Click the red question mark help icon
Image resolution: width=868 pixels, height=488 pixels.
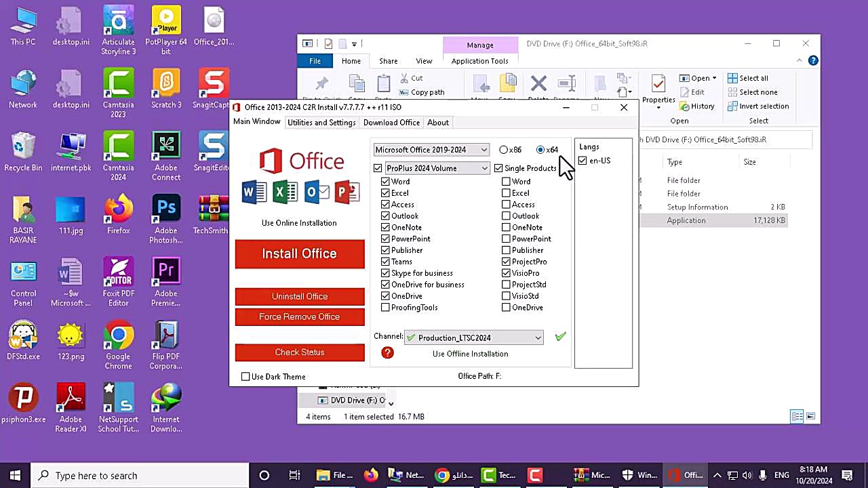point(387,352)
